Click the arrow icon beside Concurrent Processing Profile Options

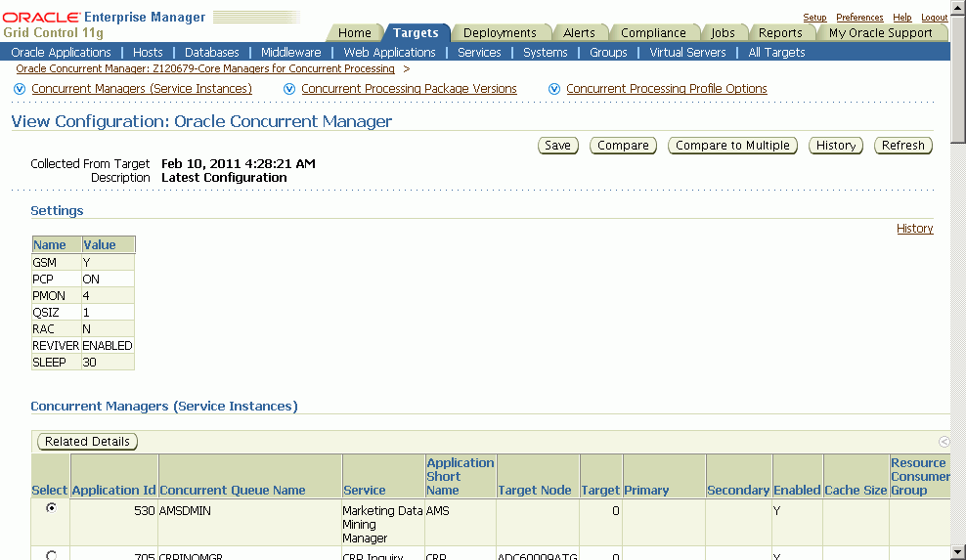click(x=554, y=89)
